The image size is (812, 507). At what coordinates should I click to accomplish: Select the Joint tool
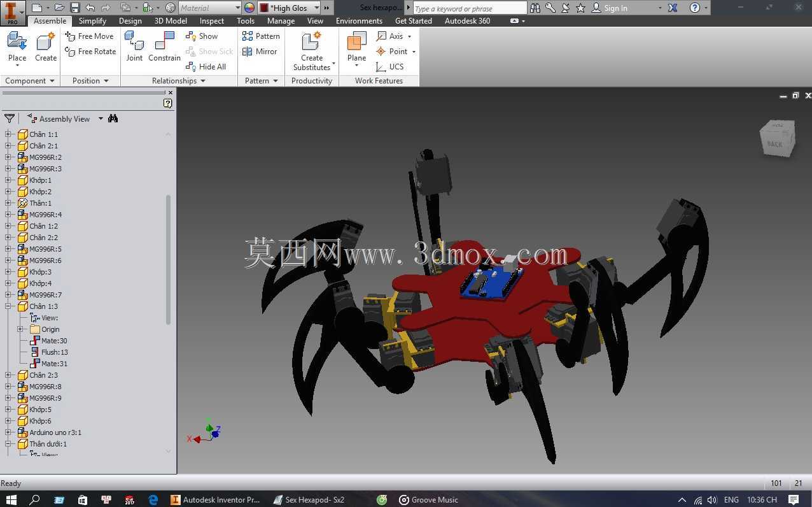coord(134,46)
